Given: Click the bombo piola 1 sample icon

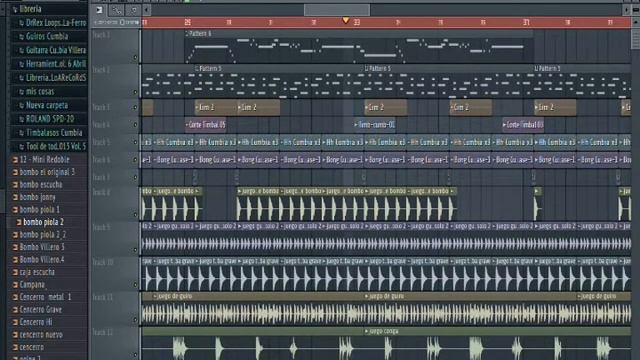Looking at the screenshot, I should pyautogui.click(x=15, y=210).
